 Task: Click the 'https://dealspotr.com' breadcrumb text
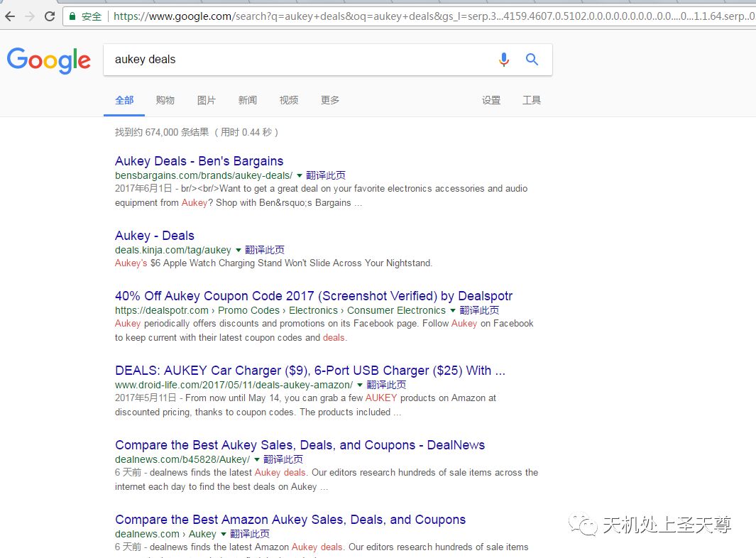[x=162, y=310]
